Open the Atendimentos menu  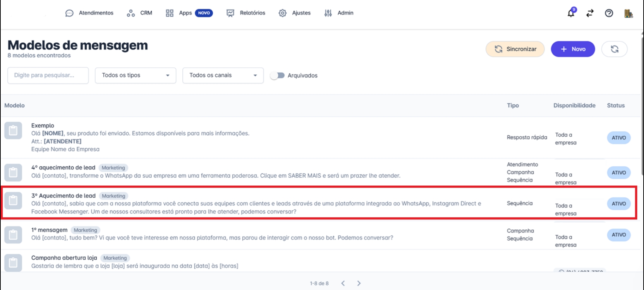pos(90,13)
